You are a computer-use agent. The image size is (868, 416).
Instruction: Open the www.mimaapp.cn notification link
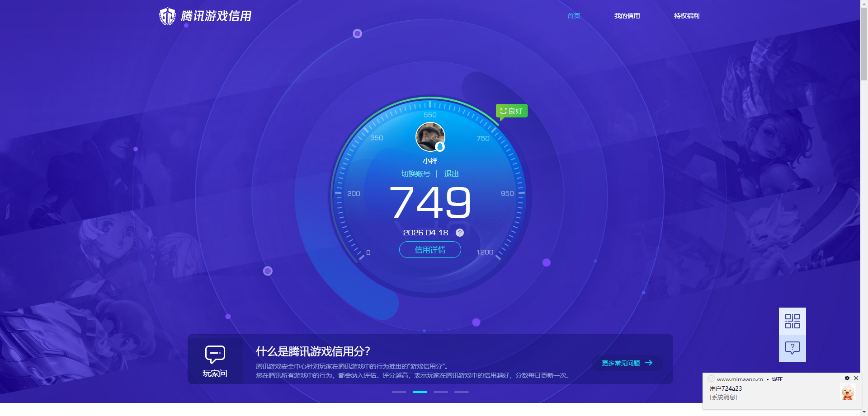[x=740, y=379]
